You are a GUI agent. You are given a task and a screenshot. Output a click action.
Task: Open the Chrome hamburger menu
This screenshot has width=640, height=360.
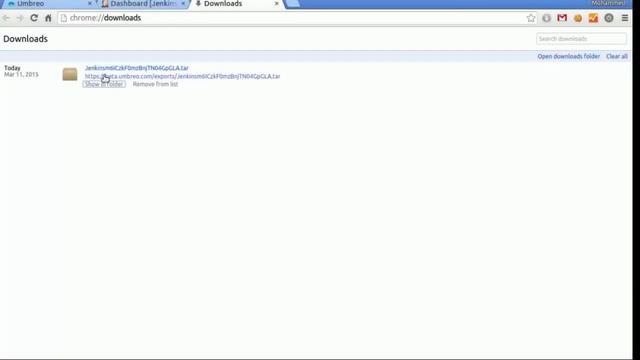point(625,18)
